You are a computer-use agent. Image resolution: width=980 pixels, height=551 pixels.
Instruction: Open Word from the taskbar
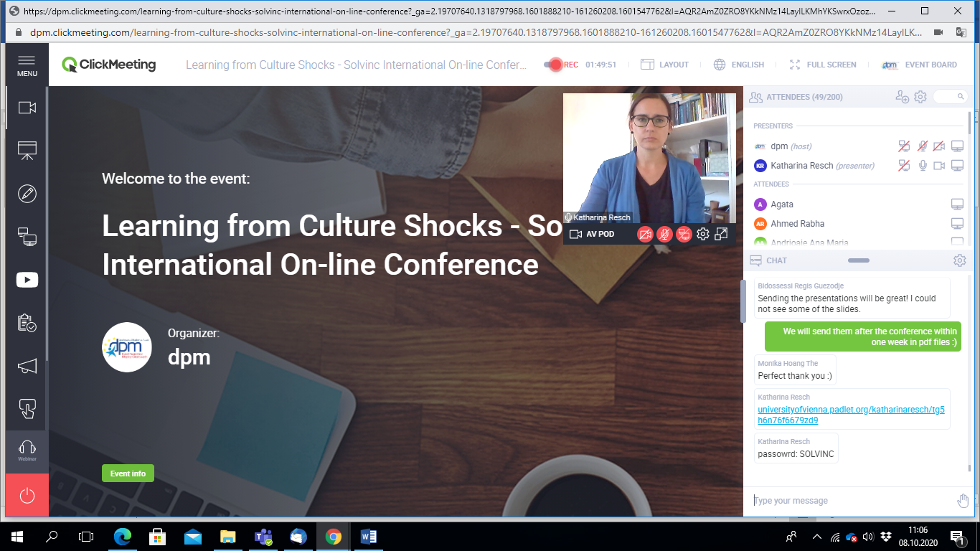(x=369, y=537)
